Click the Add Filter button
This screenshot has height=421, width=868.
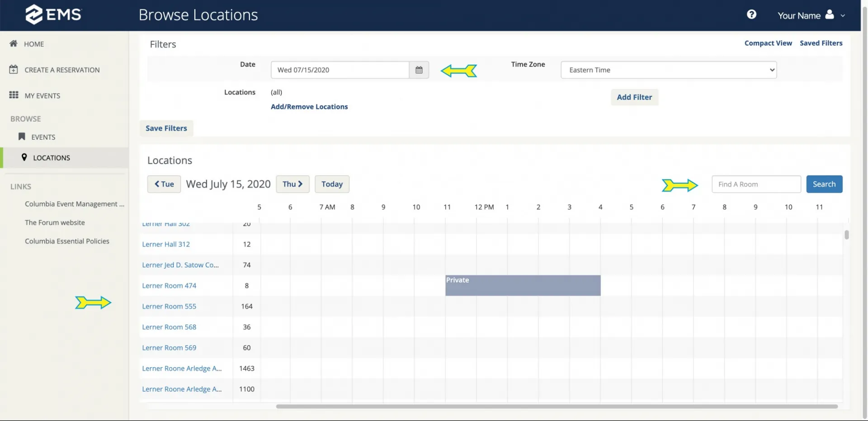point(634,97)
